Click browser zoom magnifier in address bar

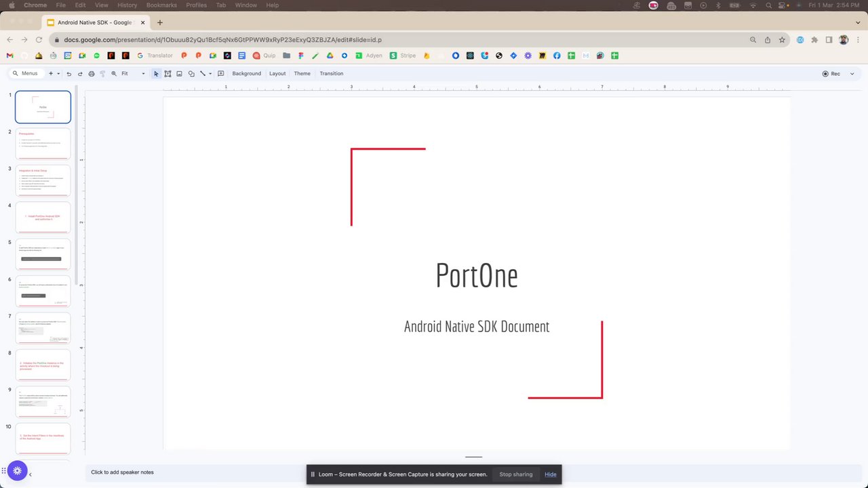click(x=753, y=40)
